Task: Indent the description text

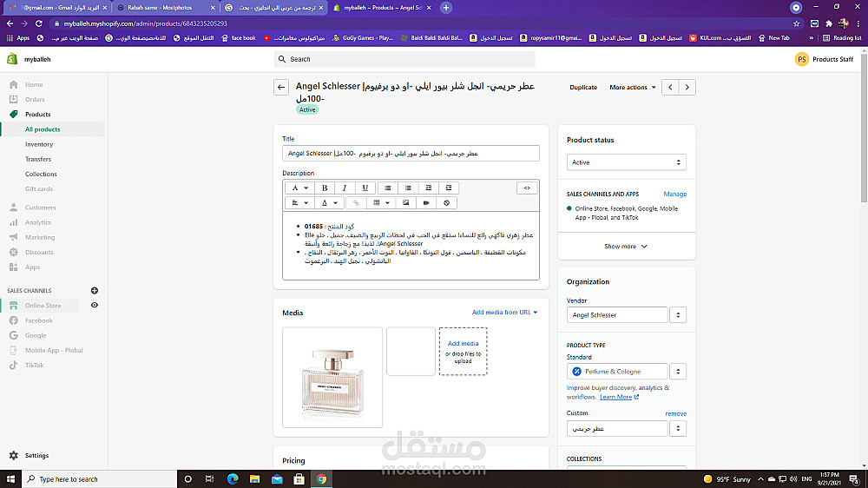Action: coord(449,188)
